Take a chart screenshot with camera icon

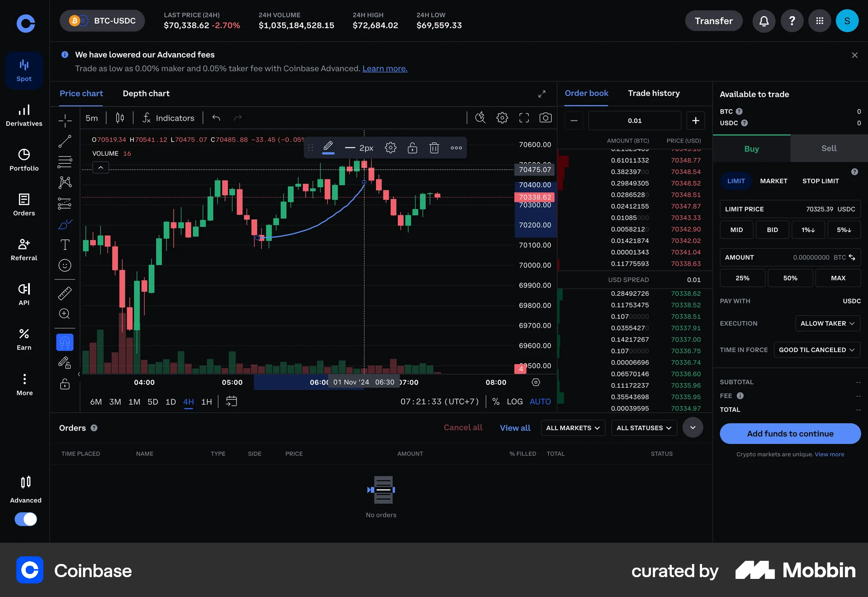click(545, 118)
